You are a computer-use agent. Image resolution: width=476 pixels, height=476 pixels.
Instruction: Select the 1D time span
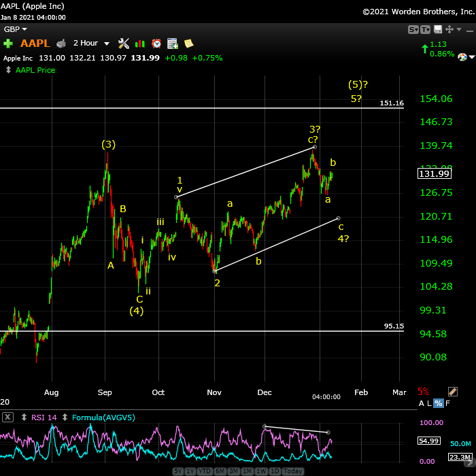coord(275,471)
